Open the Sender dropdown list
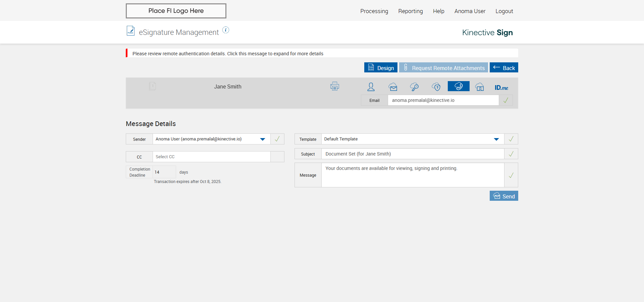This screenshot has height=302, width=644. coord(263,139)
